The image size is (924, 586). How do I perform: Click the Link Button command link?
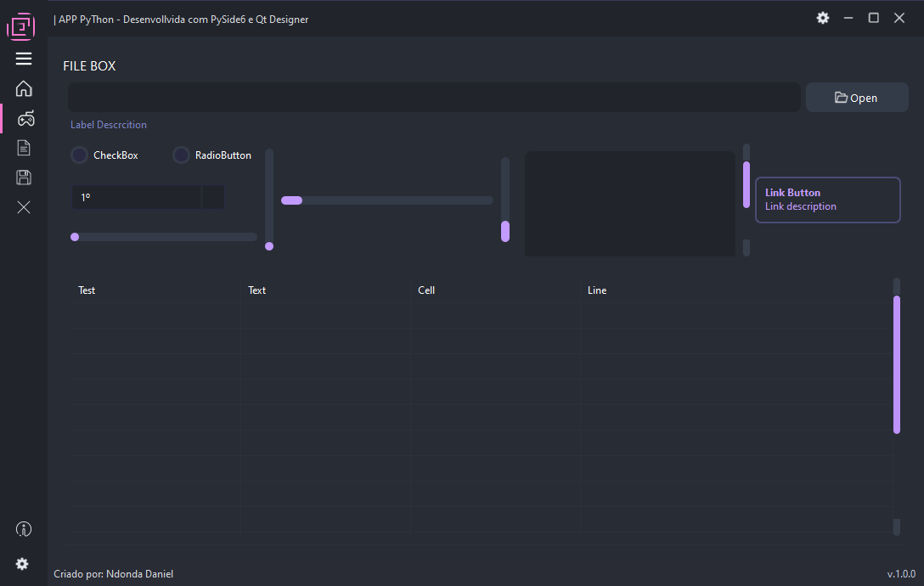(x=828, y=200)
